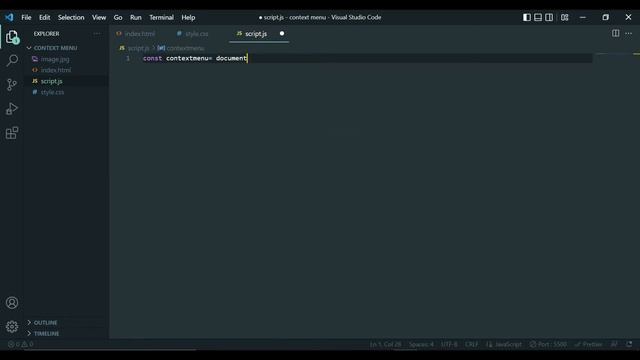Image resolution: width=640 pixels, height=360 pixels.
Task: Open the Terminal menu
Action: pyautogui.click(x=161, y=17)
